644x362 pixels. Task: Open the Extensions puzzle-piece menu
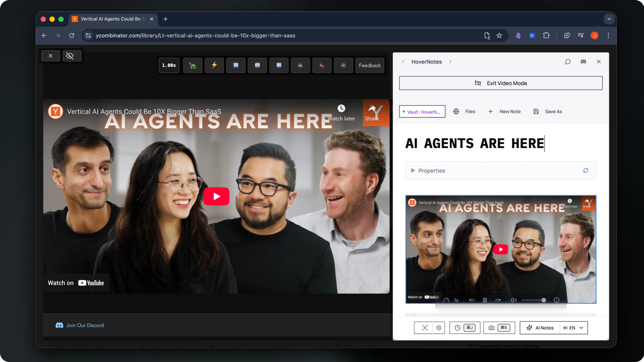(x=546, y=35)
